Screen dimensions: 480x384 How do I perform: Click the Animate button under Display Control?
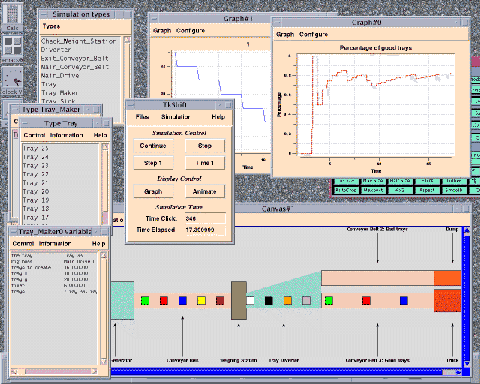(x=205, y=192)
